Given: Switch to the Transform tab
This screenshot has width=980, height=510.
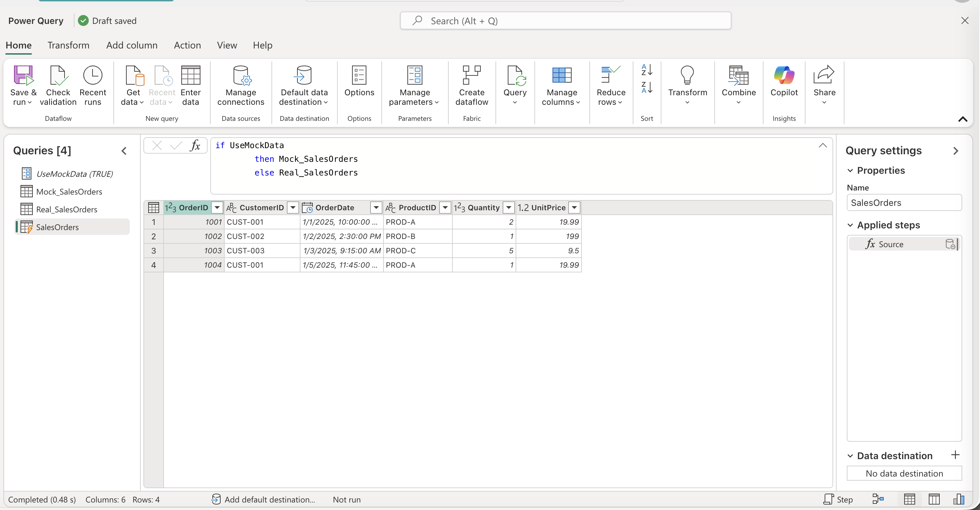Looking at the screenshot, I should pos(69,45).
